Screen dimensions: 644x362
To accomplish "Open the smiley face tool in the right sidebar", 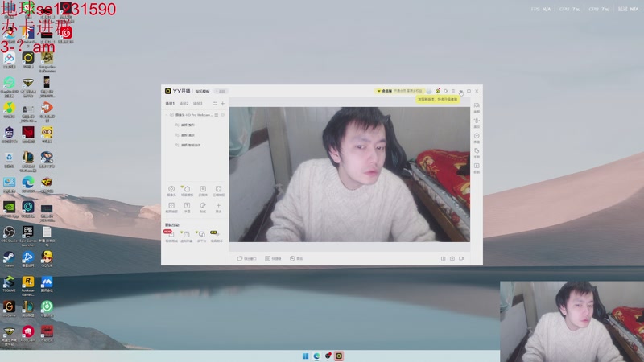I will pos(477,138).
